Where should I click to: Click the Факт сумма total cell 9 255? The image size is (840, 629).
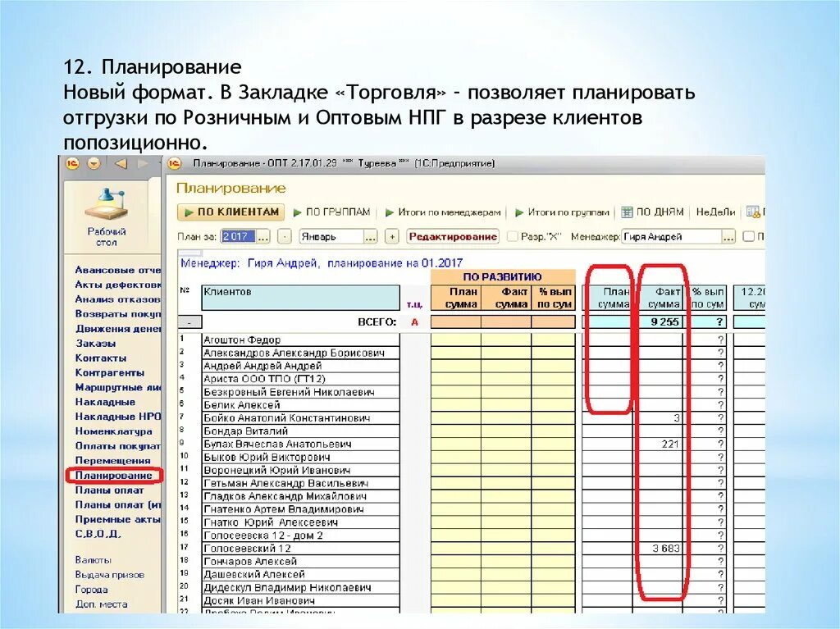(659, 322)
